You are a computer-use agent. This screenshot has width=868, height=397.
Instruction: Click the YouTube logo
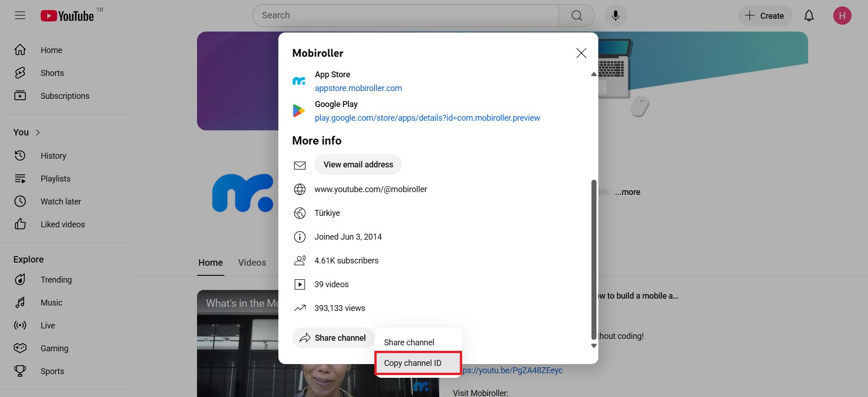coord(67,16)
